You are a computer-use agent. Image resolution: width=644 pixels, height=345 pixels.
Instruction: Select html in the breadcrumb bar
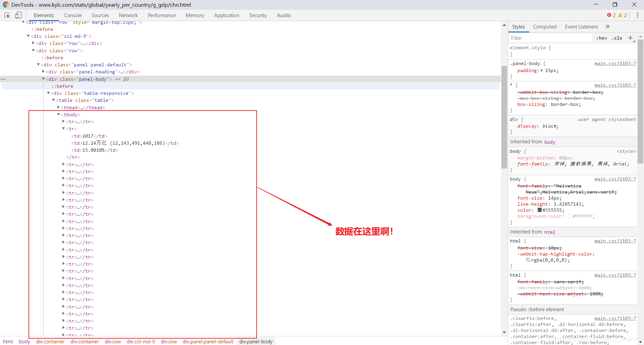(8, 342)
